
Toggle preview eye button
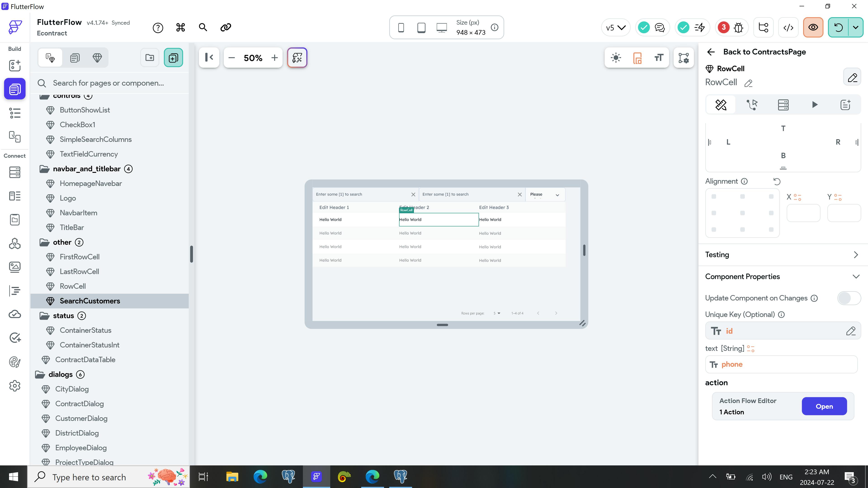[x=813, y=27]
